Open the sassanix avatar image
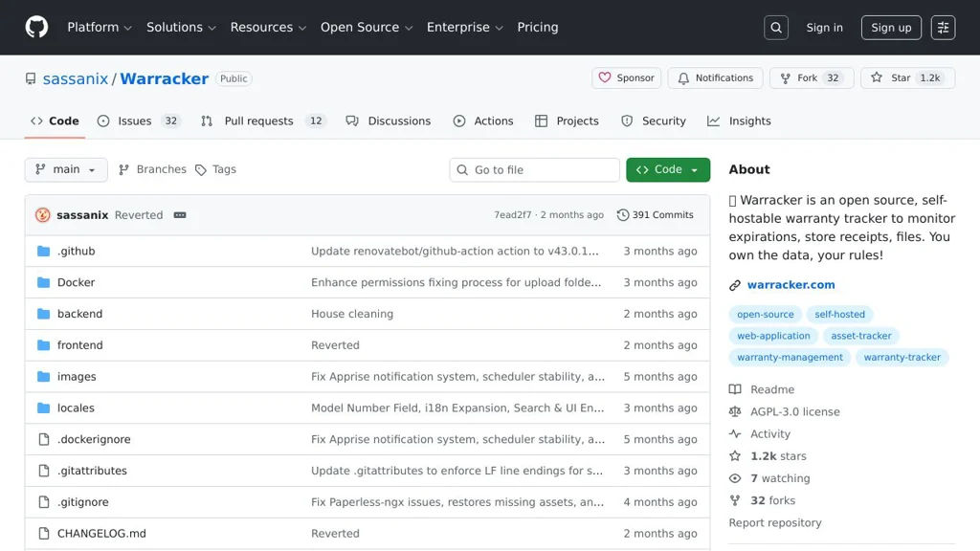The image size is (980, 551). point(43,215)
